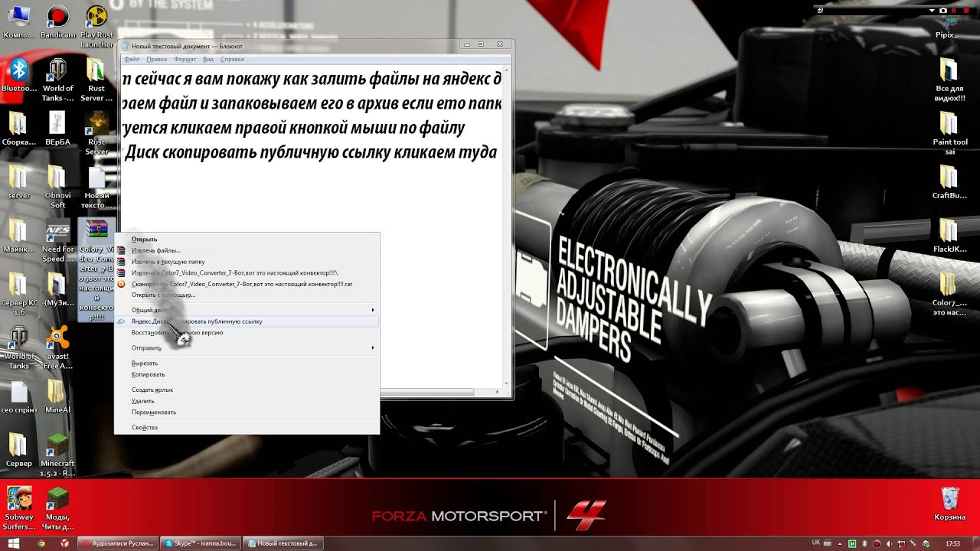This screenshot has height=551, width=980.
Task: Open the Bluetooth desktop shortcut
Action: point(18,74)
